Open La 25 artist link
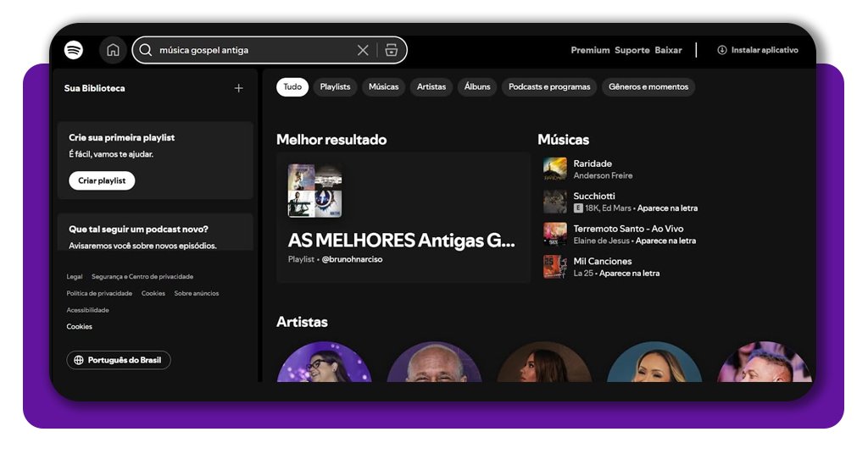 pos(583,274)
